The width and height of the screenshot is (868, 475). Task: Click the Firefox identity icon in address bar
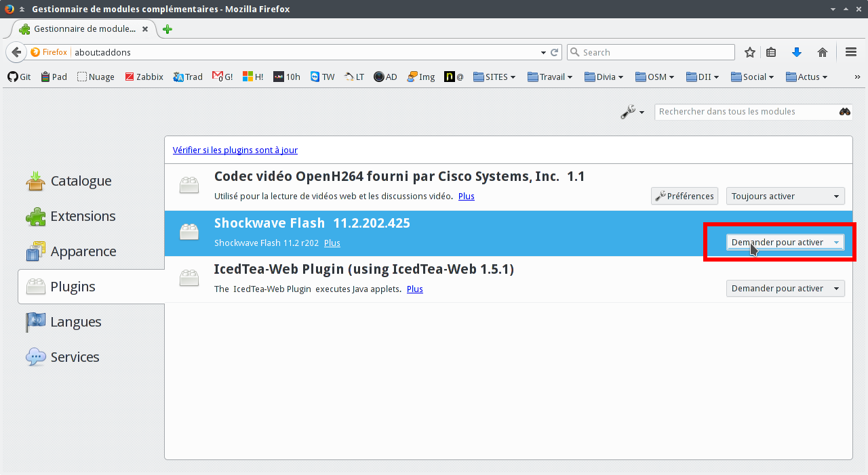click(49, 52)
